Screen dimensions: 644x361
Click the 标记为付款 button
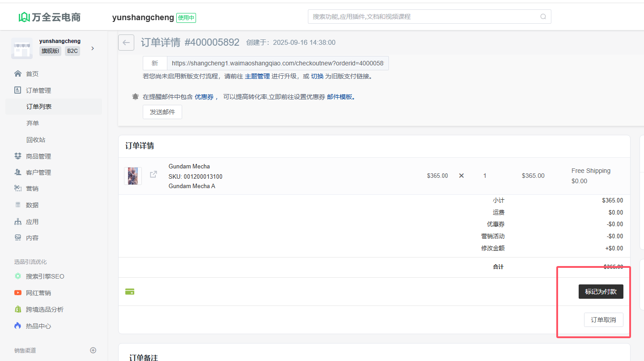601,292
